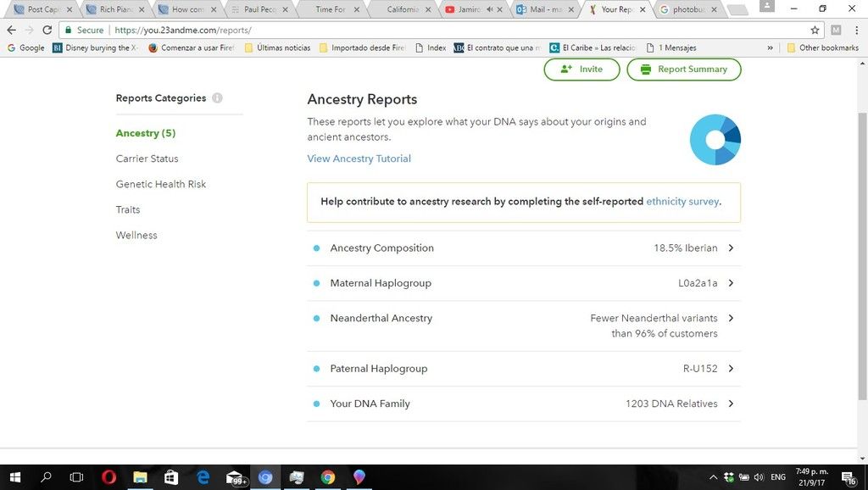
Task: Open the Chrome profile switcher in the title bar
Action: tap(766, 7)
